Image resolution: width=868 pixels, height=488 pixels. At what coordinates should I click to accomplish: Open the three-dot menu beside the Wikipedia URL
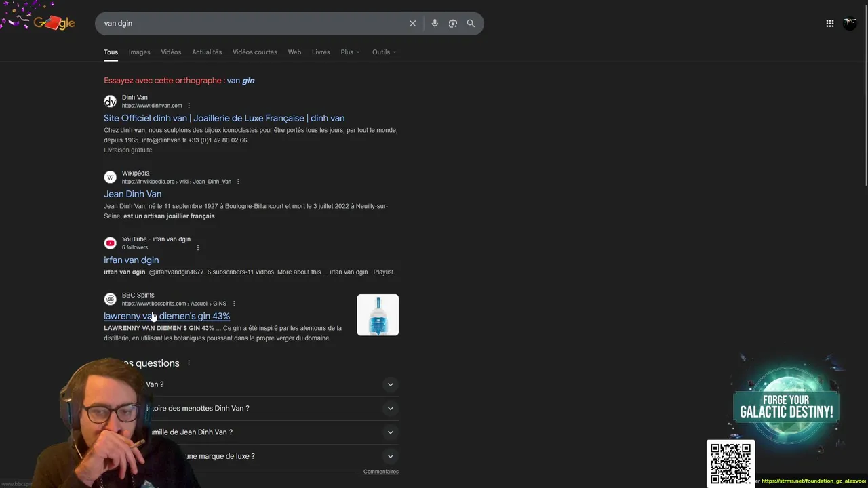(238, 182)
